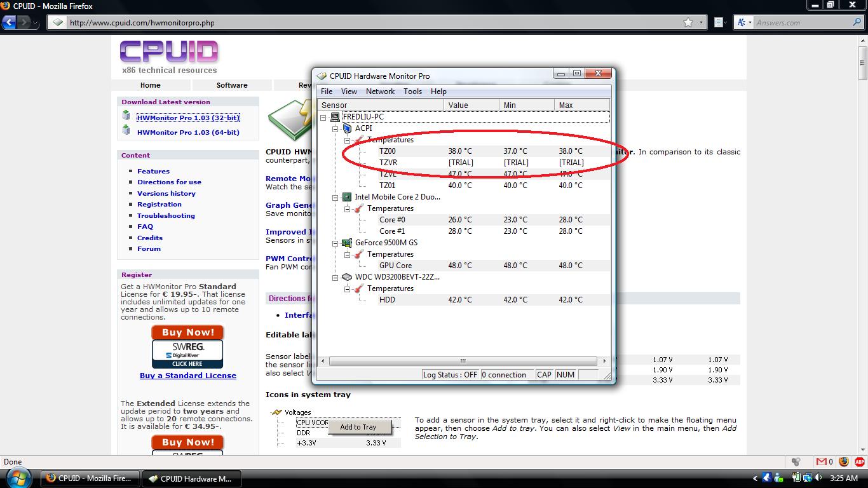868x488 pixels.
Task: Click the Software tab on CPUID site
Action: tap(232, 85)
